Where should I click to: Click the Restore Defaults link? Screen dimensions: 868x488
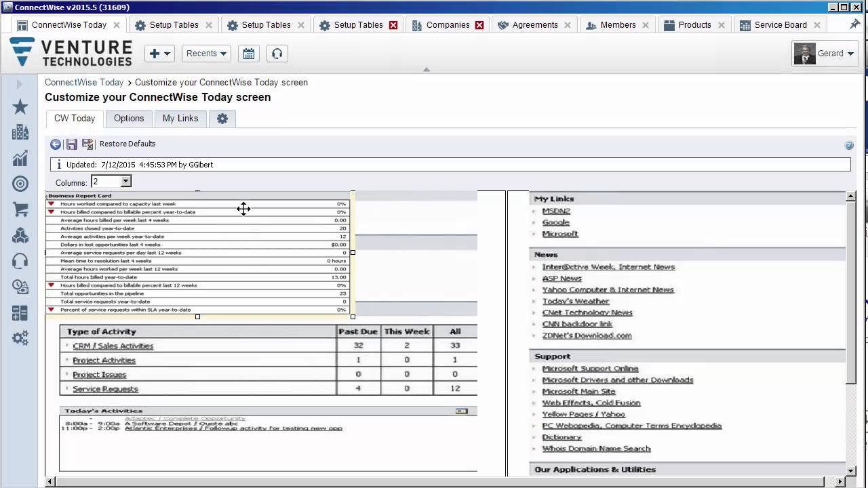[127, 144]
